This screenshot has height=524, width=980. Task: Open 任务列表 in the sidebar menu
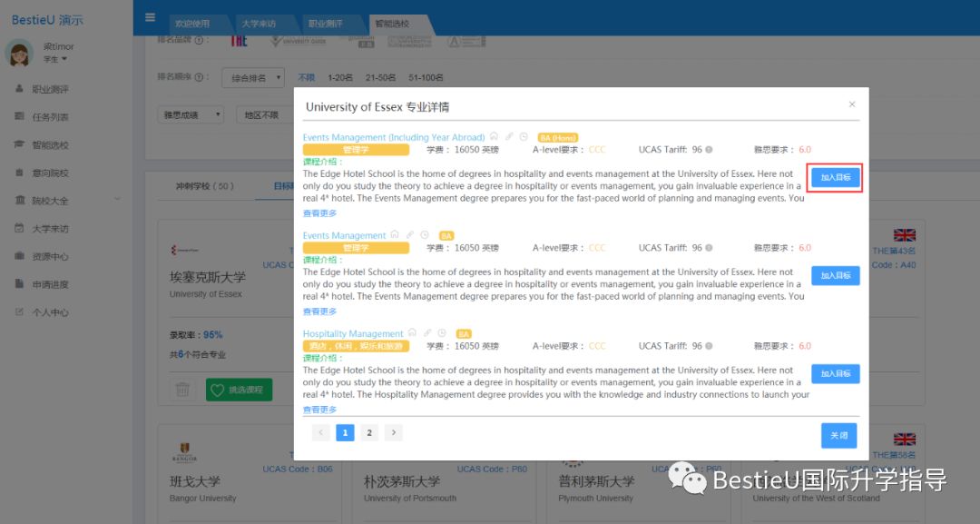point(50,117)
